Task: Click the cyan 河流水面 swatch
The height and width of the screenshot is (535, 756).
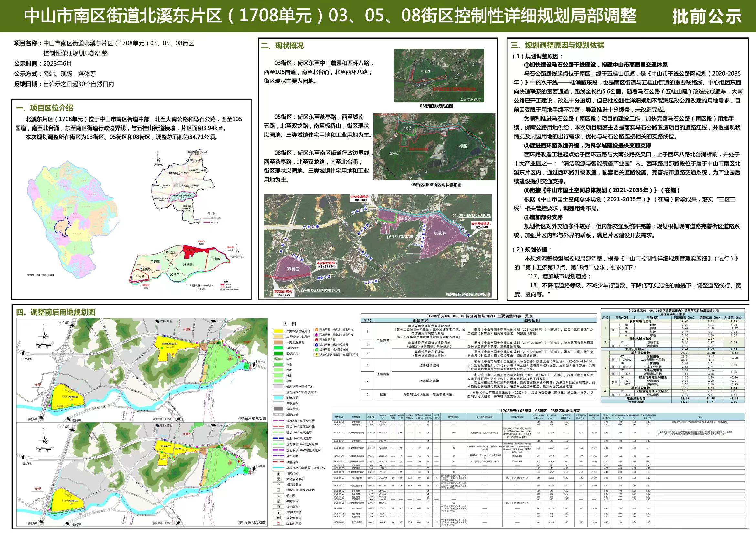Action: (x=278, y=398)
